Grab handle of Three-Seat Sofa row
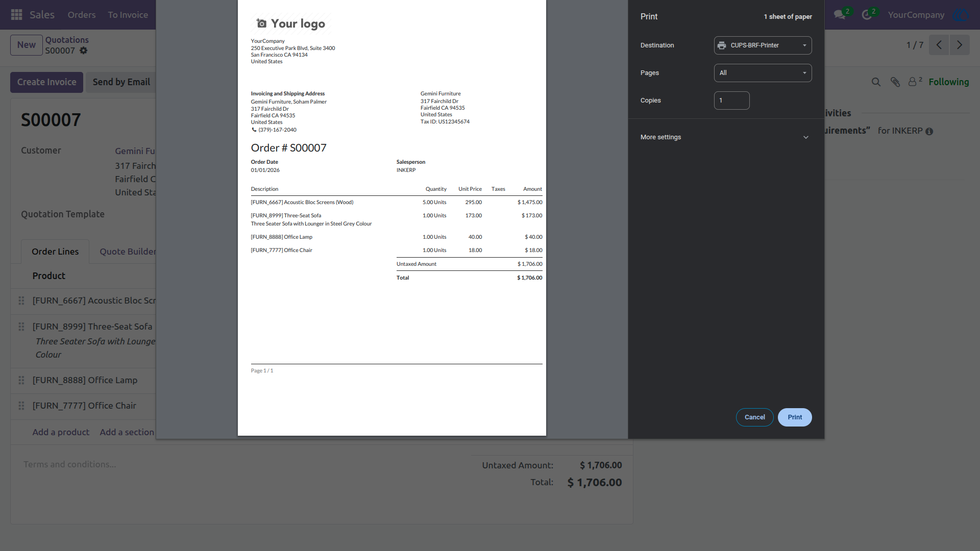This screenshot has width=980, height=551. coord(21,327)
